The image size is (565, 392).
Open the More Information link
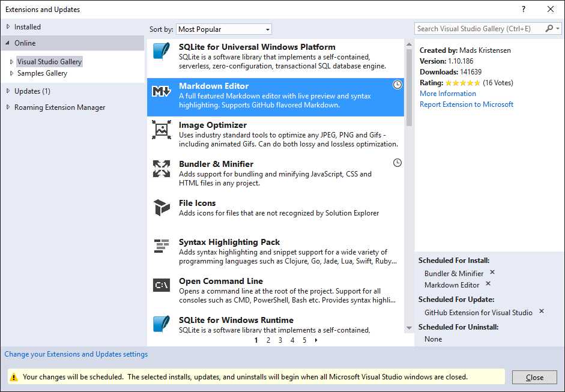(447, 93)
